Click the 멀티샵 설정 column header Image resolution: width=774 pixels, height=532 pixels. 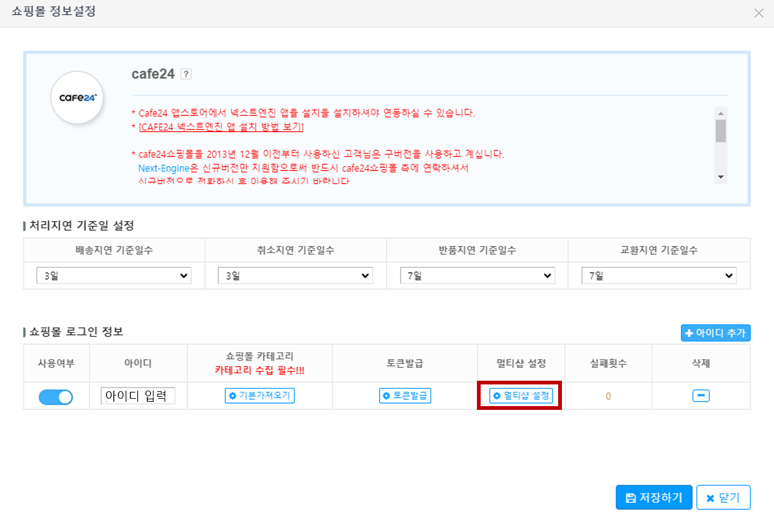coord(521,363)
